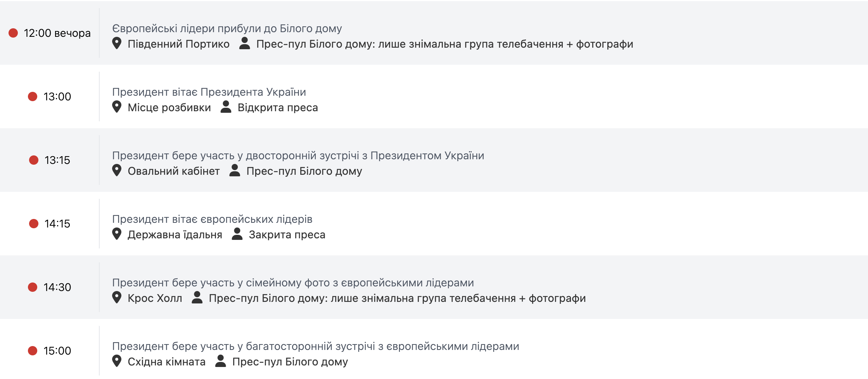
Task: Click location pin icon beside Крос Холл
Action: [117, 298]
